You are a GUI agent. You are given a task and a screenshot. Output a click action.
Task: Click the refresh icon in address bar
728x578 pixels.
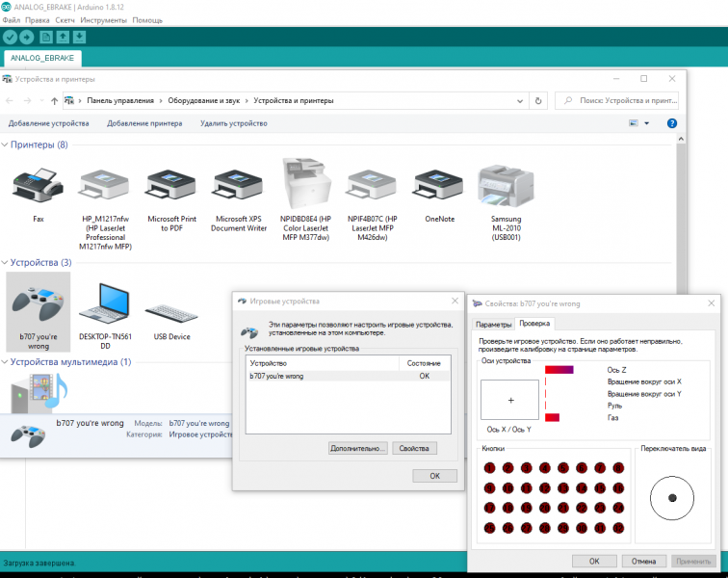[x=538, y=101]
